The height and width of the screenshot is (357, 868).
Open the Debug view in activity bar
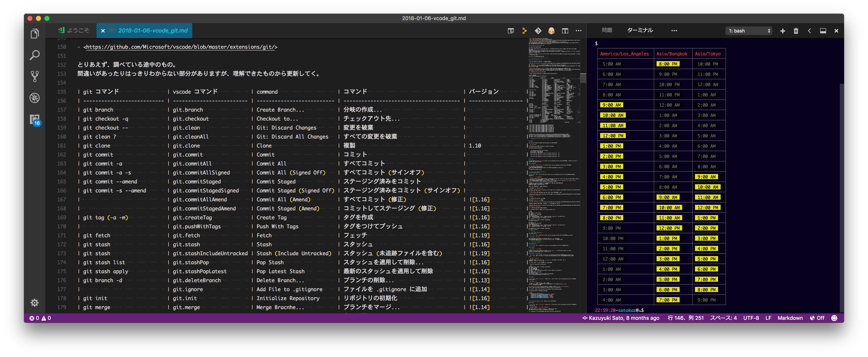(x=35, y=98)
